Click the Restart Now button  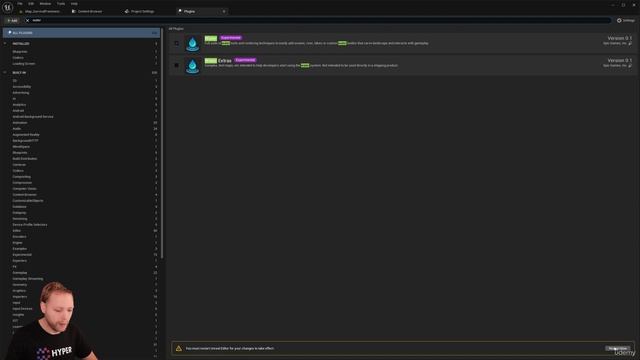618,348
